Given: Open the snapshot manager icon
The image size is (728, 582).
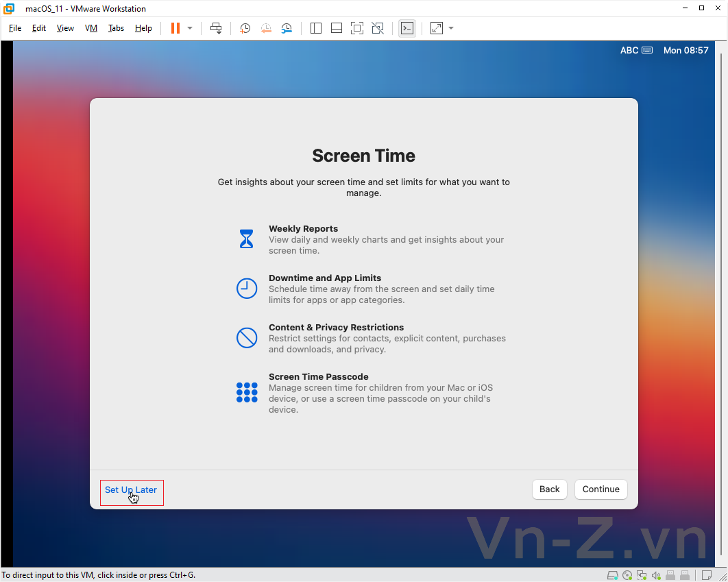Looking at the screenshot, I should (x=287, y=28).
